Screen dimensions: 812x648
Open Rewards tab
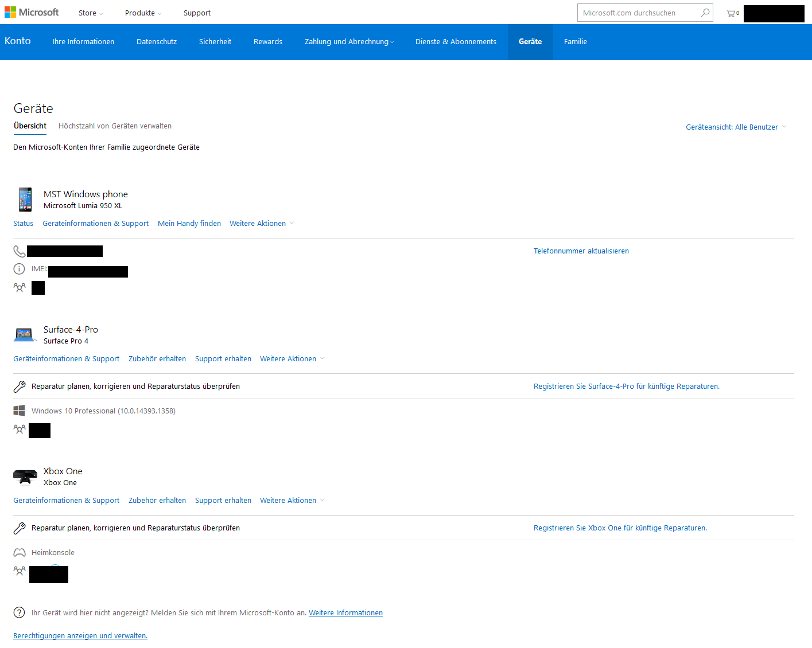tap(268, 42)
